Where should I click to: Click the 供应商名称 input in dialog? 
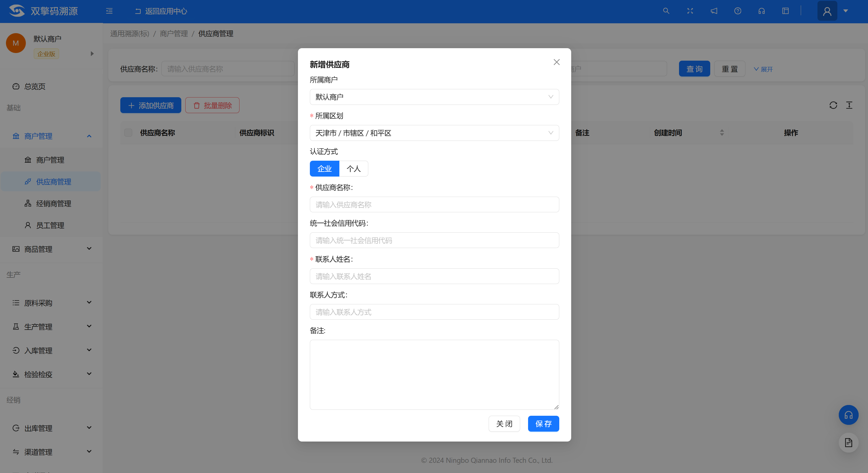434,205
